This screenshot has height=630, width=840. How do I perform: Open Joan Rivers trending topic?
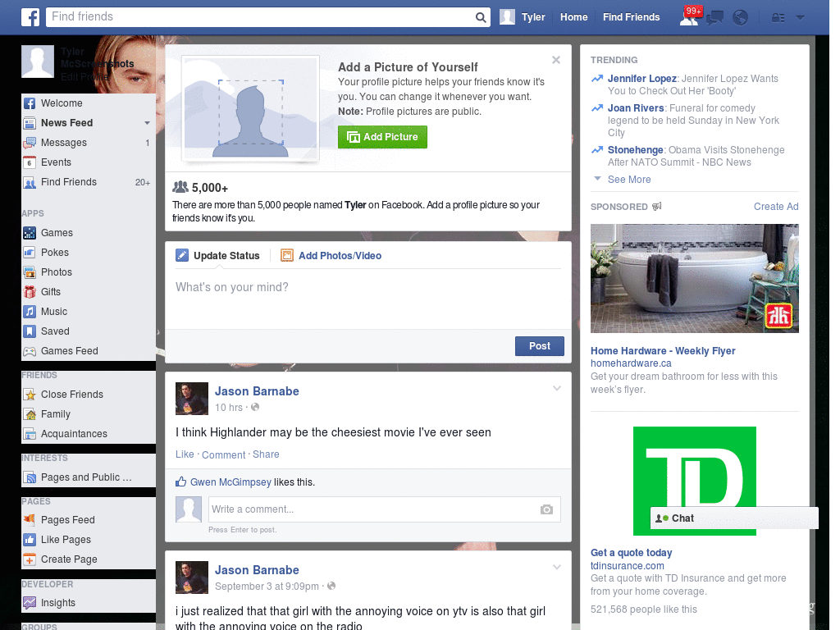pyautogui.click(x=636, y=108)
